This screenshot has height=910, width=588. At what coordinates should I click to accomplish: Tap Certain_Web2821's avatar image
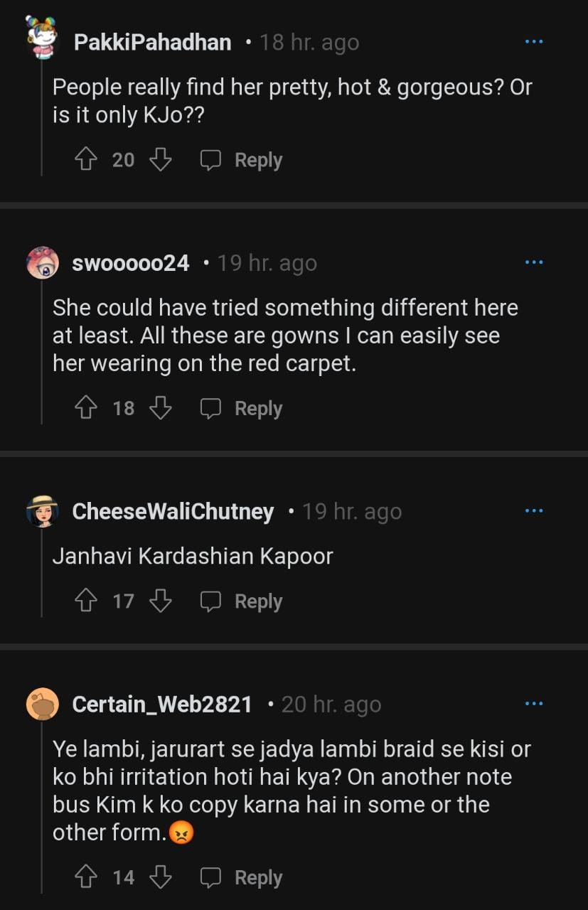(42, 705)
